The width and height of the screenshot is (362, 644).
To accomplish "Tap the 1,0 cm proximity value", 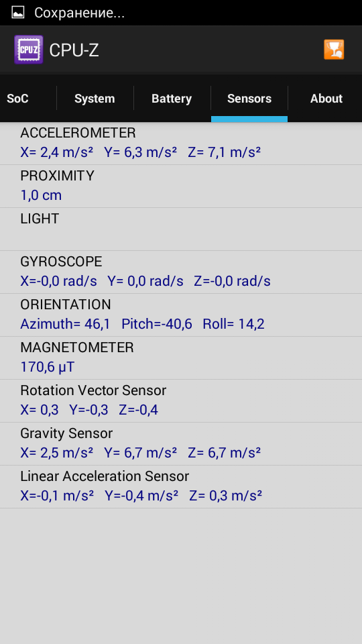I will (x=41, y=195).
